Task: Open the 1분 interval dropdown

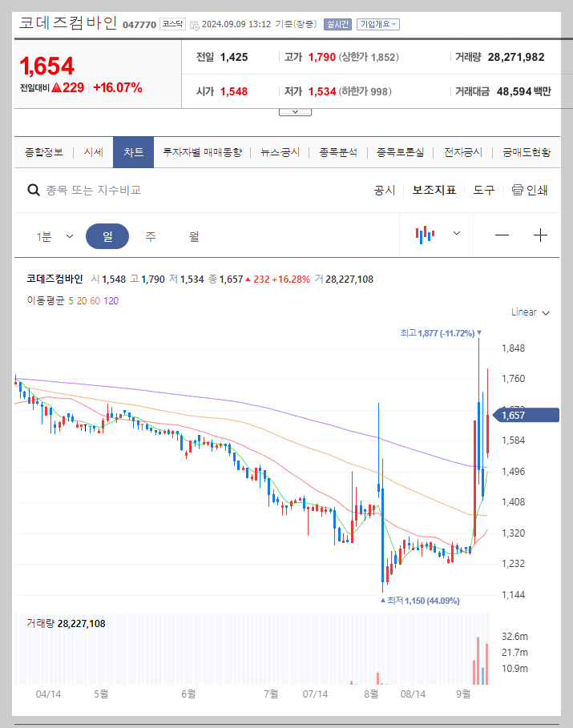Action: (x=56, y=235)
